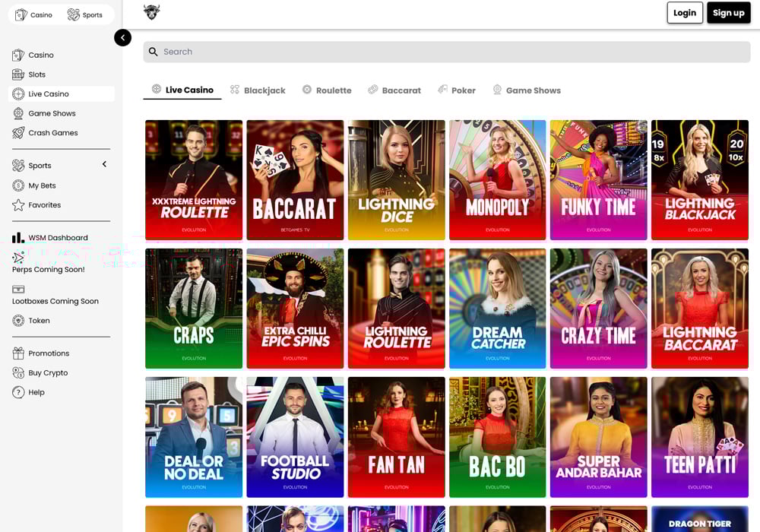Open the Teen Patti game

point(700,437)
